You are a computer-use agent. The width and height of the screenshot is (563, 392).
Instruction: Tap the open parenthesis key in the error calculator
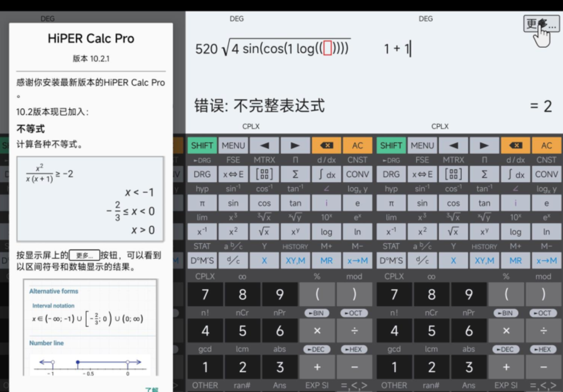(x=317, y=294)
